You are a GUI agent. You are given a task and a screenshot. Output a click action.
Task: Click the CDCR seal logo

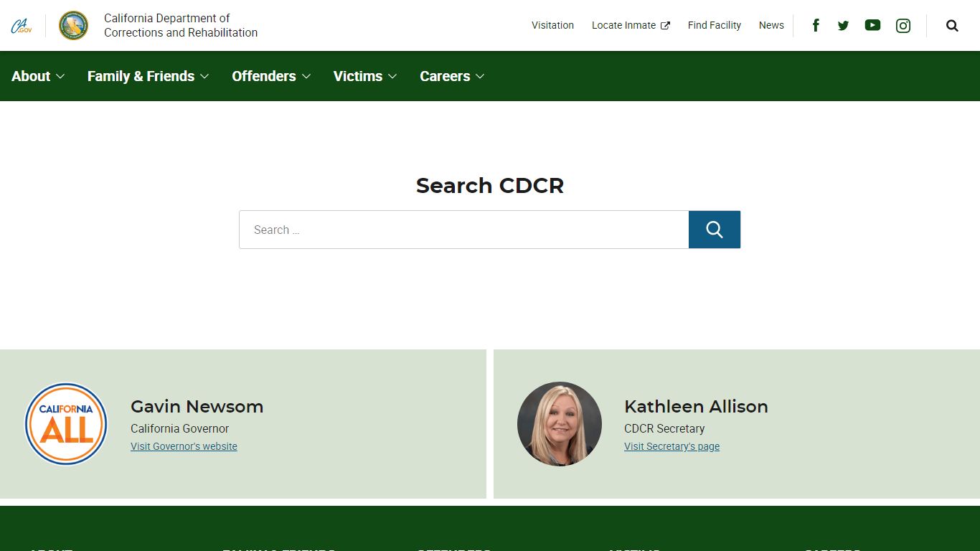73,25
